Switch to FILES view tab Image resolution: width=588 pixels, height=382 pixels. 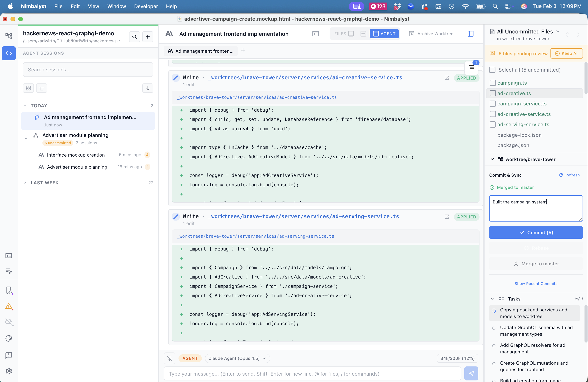pyautogui.click(x=344, y=34)
